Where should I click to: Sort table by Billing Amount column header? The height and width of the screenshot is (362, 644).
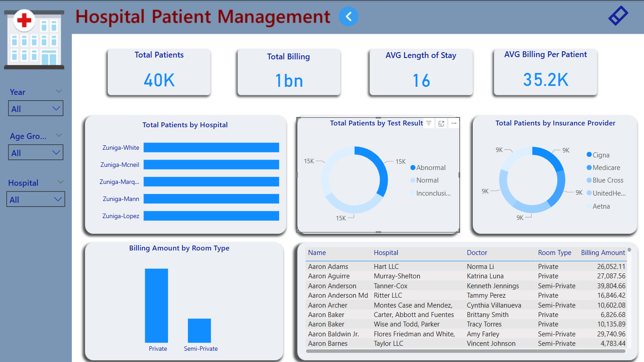point(603,253)
